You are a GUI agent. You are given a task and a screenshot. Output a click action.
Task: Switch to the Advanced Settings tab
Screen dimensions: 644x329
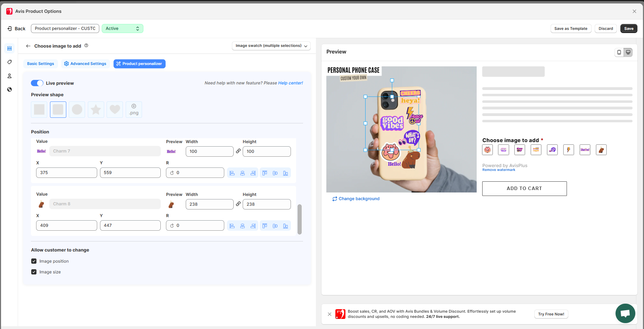(85, 64)
